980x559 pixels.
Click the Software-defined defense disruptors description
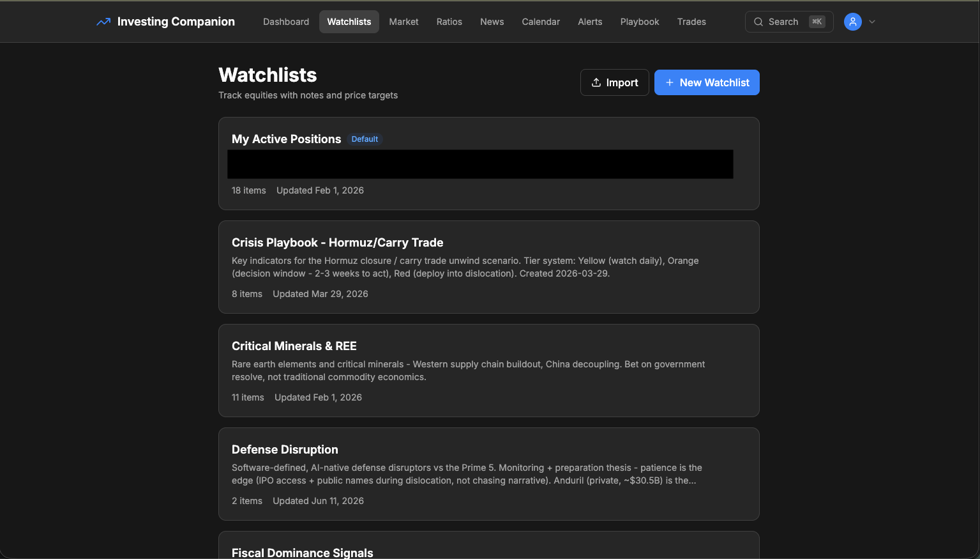pyautogui.click(x=467, y=474)
